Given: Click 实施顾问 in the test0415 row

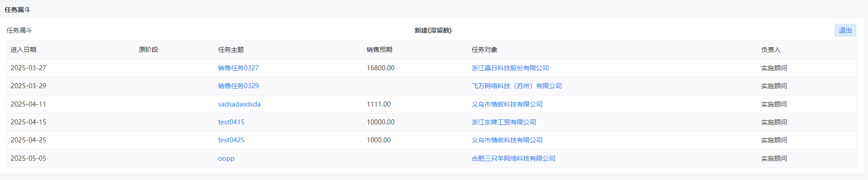Looking at the screenshot, I should [x=774, y=122].
